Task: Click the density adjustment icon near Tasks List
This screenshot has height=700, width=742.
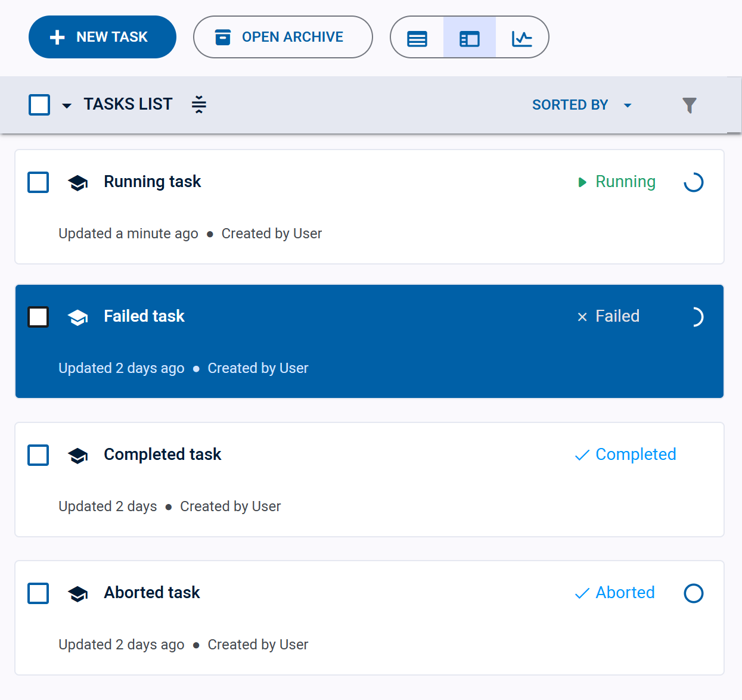Action: point(198,104)
